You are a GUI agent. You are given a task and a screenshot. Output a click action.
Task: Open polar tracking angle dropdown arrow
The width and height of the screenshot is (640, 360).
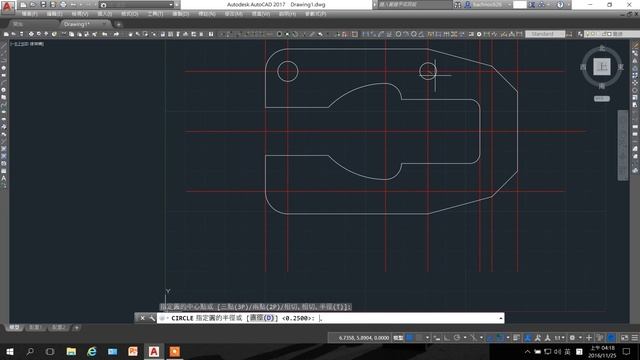[x=465, y=338]
